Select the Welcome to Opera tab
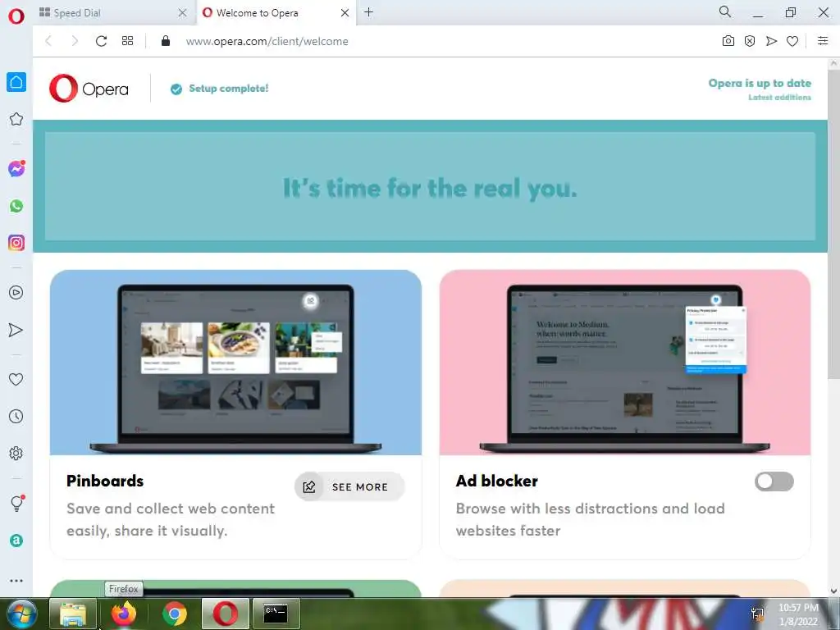 pyautogui.click(x=276, y=13)
